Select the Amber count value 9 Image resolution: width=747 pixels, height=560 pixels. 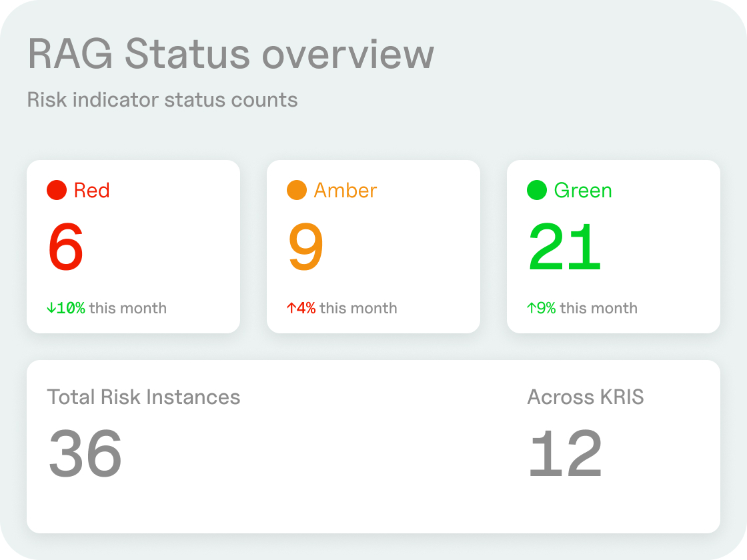(305, 247)
